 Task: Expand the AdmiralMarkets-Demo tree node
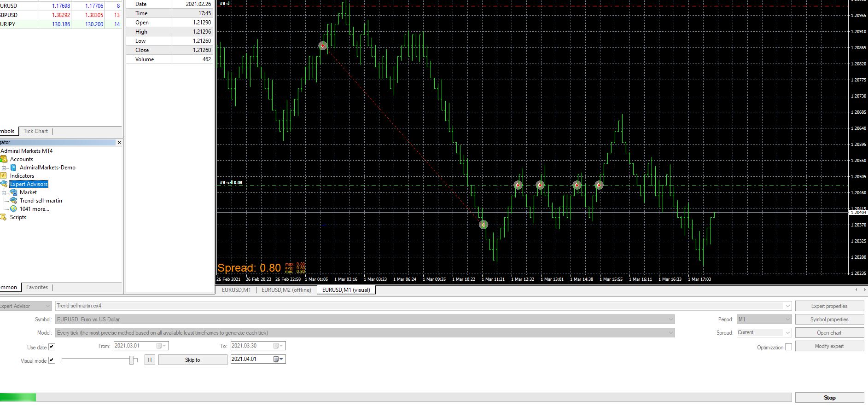coord(4,168)
